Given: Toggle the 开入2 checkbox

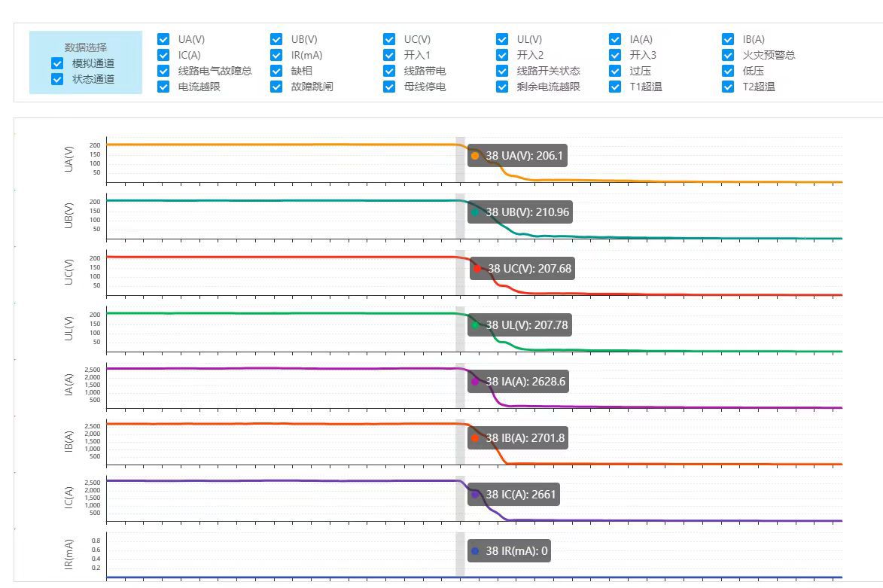Looking at the screenshot, I should [x=502, y=55].
